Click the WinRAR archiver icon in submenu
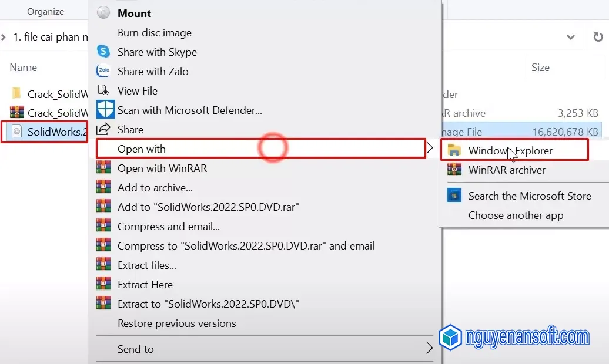The image size is (609, 364). [454, 170]
